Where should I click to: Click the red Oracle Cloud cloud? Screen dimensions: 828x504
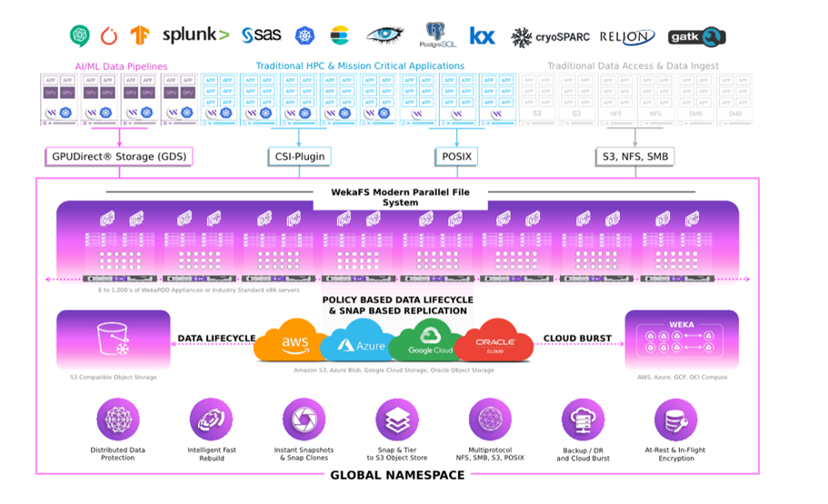494,341
